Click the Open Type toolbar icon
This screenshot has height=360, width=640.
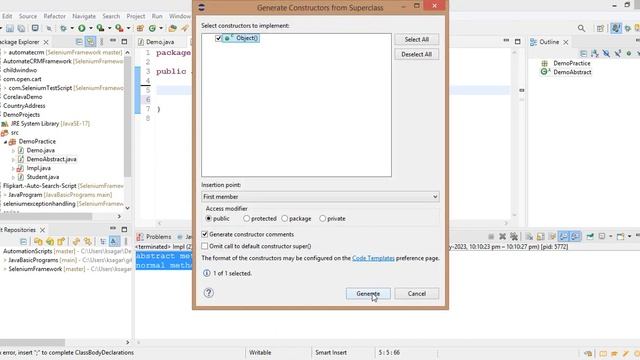pyautogui.click(x=173, y=28)
